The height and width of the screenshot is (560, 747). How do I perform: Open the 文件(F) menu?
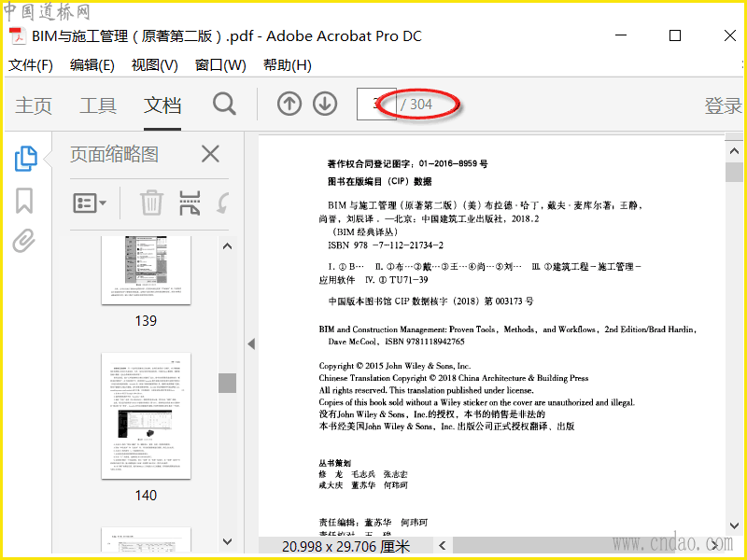(31, 65)
